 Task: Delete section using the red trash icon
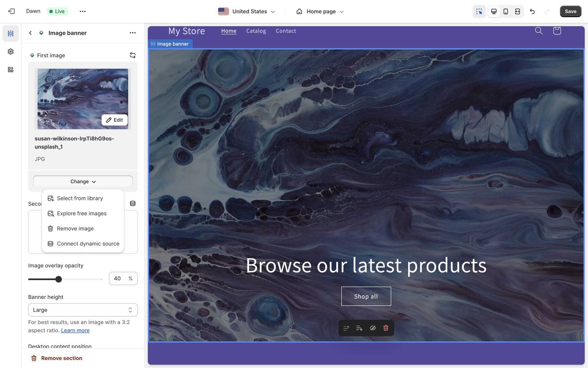click(x=386, y=328)
